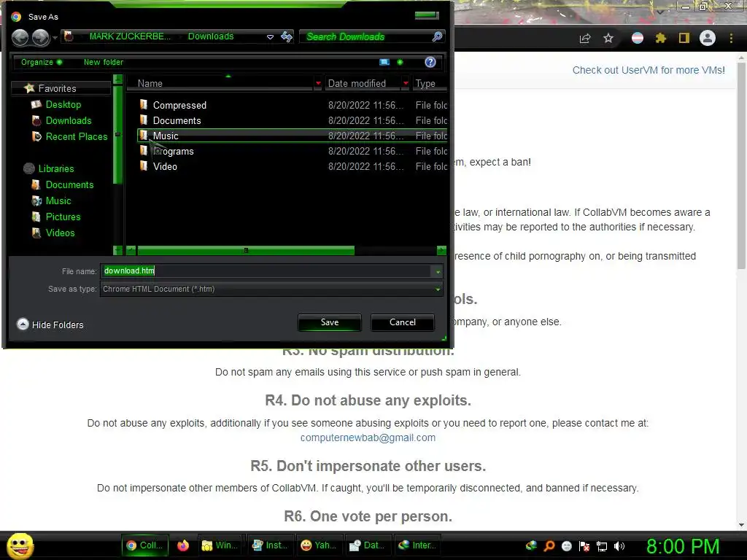The image size is (747, 560).
Task: Open Name column filter dropdown
Action: coord(318,83)
